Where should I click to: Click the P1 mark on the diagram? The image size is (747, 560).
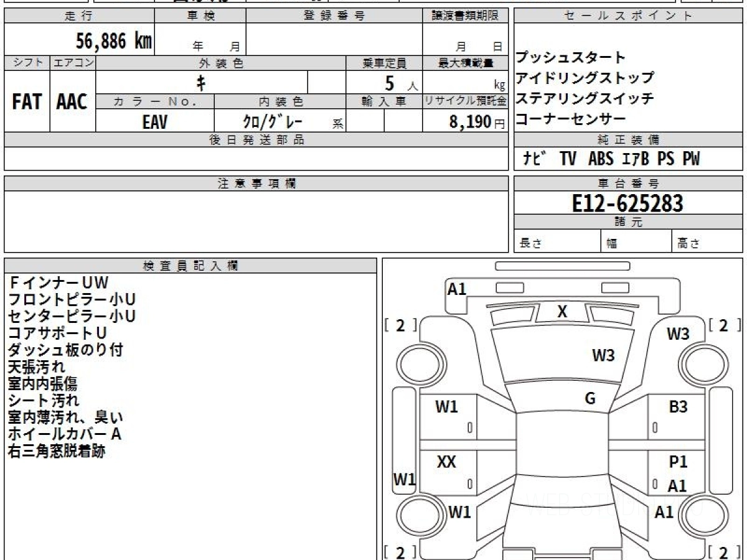pyautogui.click(x=678, y=462)
